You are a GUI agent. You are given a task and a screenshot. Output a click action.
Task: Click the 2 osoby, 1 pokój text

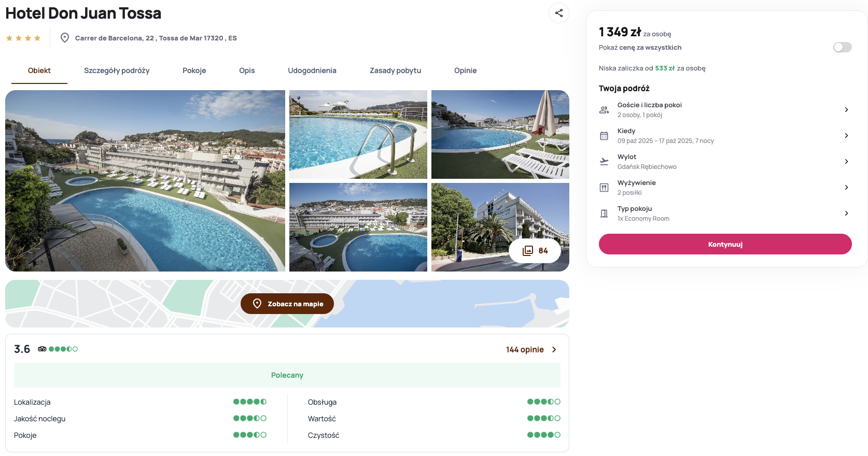pos(639,115)
